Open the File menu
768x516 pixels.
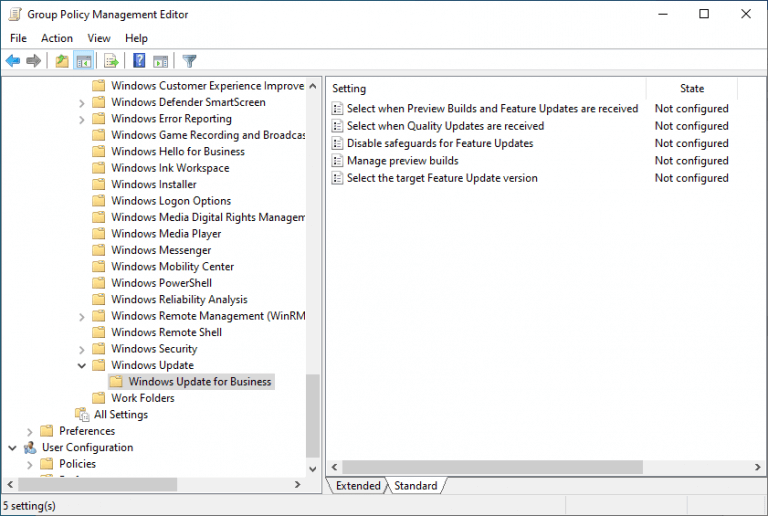(x=19, y=38)
